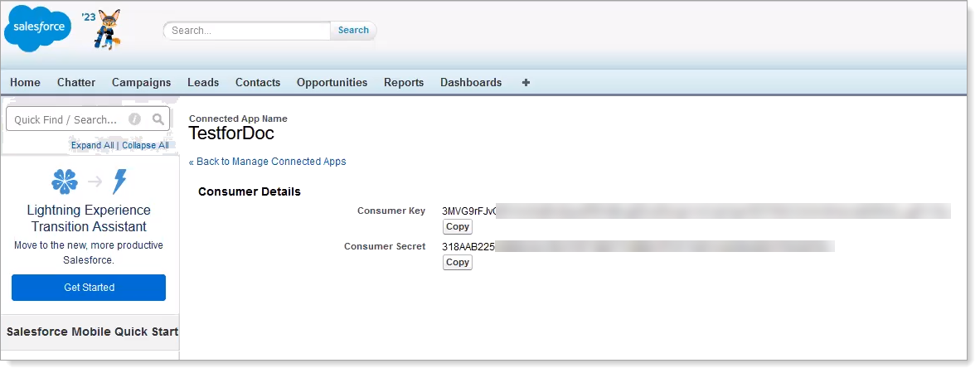
Task: Click the TestforDoc app name
Action: [231, 133]
